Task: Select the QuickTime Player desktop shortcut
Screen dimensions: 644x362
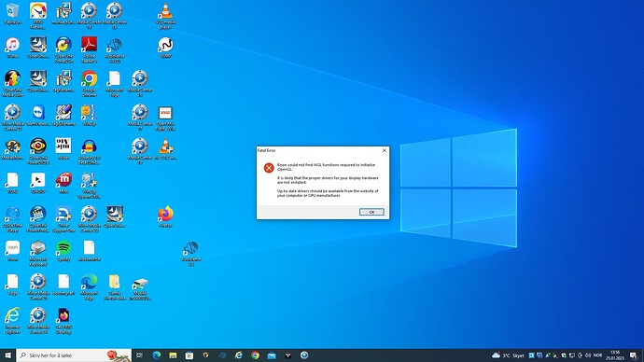Action: tap(12, 219)
